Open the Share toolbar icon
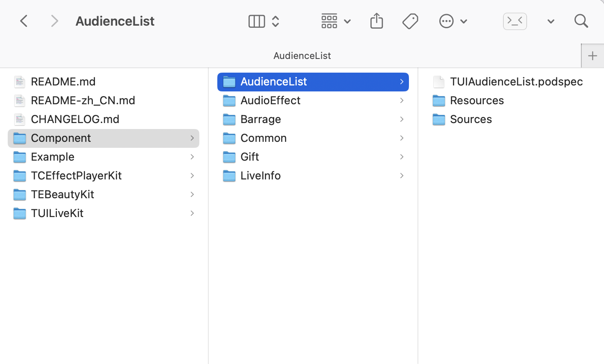The width and height of the screenshot is (604, 364). pos(376,21)
